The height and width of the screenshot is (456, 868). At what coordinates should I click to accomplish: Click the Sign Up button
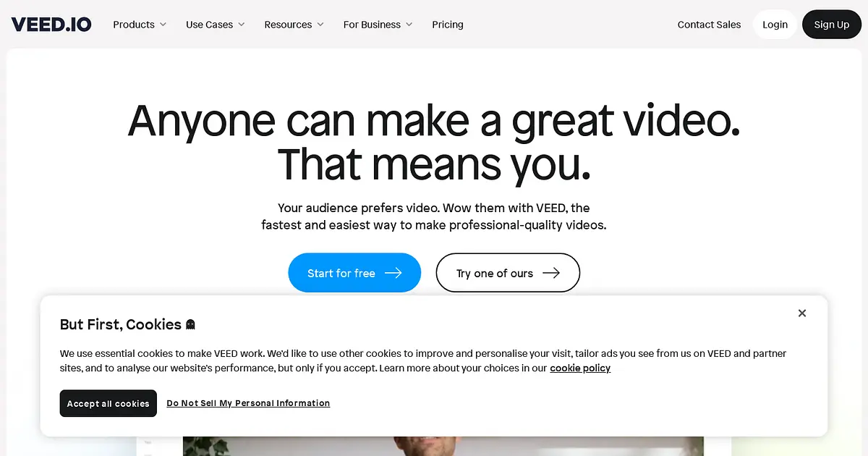[x=832, y=25]
